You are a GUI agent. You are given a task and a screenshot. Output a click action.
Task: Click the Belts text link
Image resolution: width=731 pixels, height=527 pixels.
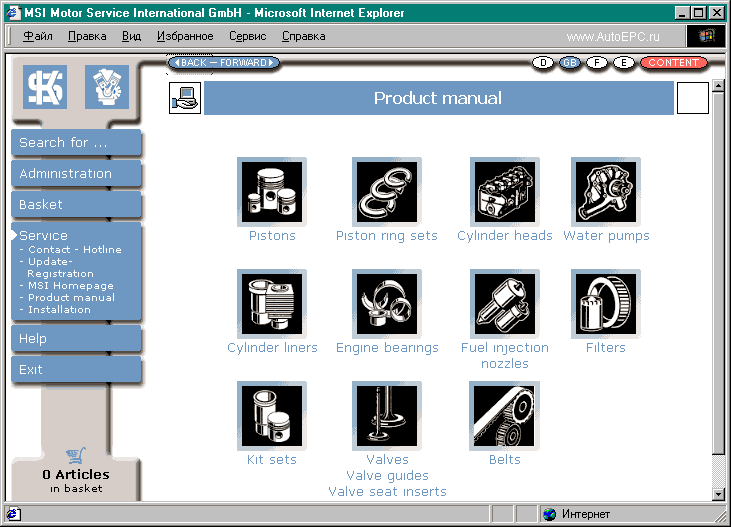pyautogui.click(x=505, y=460)
